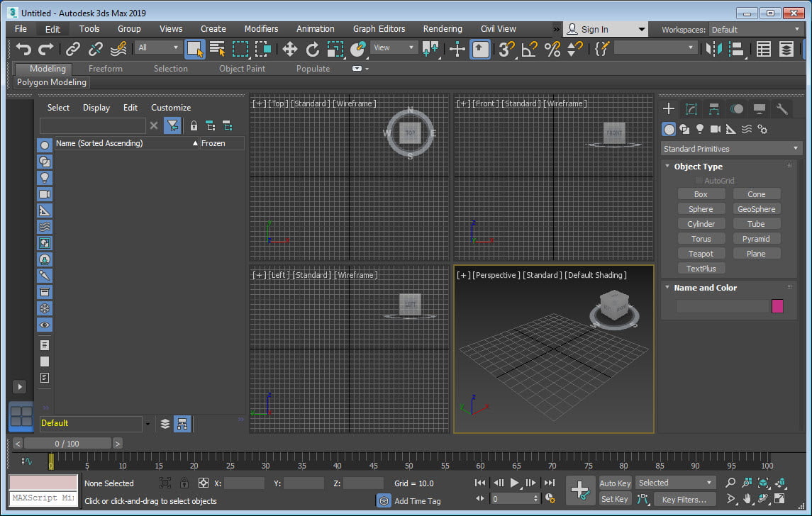The height and width of the screenshot is (516, 812).
Task: Open the Display panel tab icon
Action: pos(760,108)
